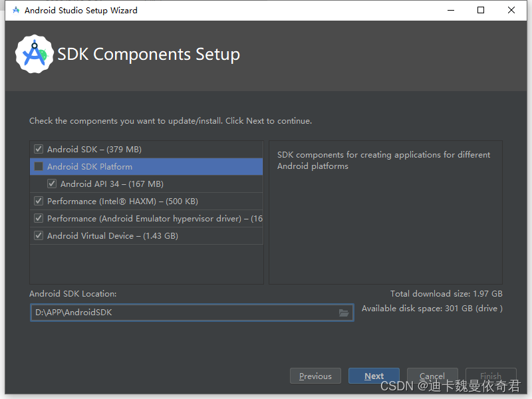532x399 pixels.
Task: Select the Android Virtual Device – (1.43 GB) row
Action: (x=146, y=236)
